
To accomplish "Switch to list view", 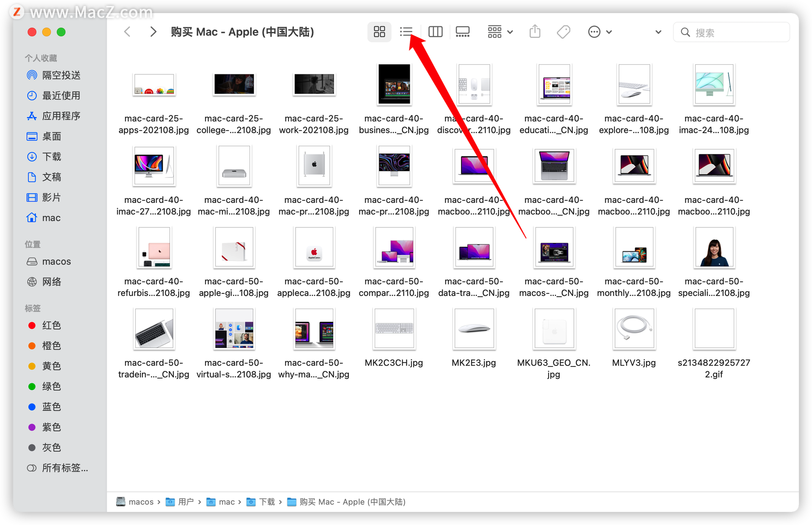I will tap(406, 32).
